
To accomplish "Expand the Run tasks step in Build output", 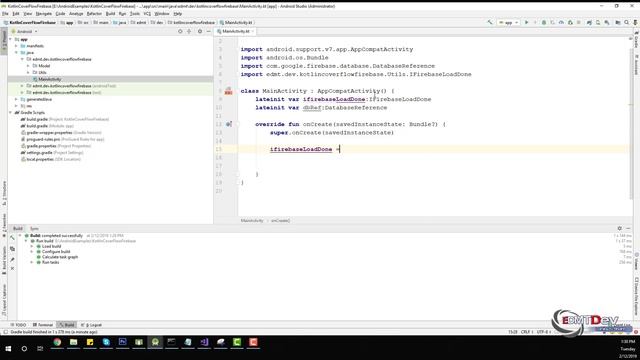I will [x=32, y=262].
